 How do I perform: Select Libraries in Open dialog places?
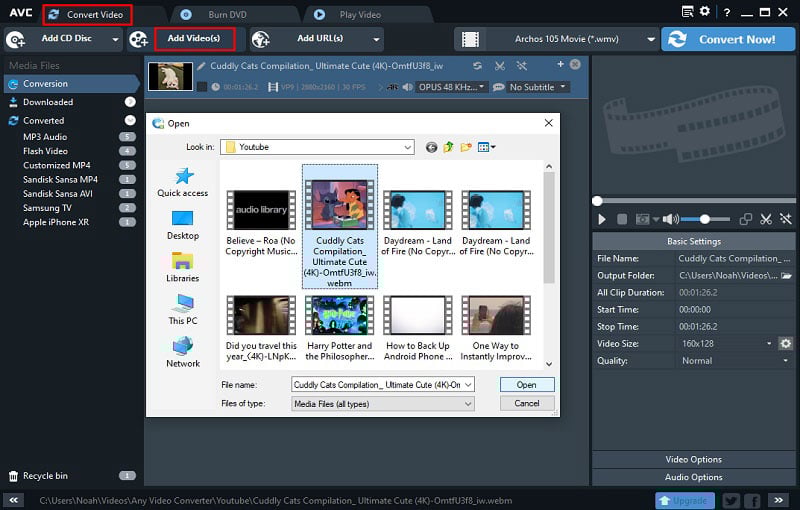(x=183, y=267)
